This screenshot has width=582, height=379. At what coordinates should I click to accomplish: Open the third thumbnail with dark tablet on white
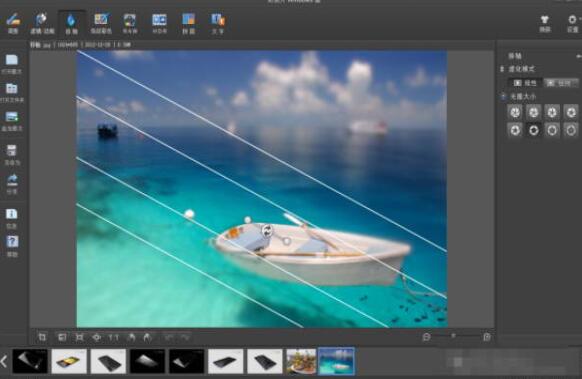[108, 361]
